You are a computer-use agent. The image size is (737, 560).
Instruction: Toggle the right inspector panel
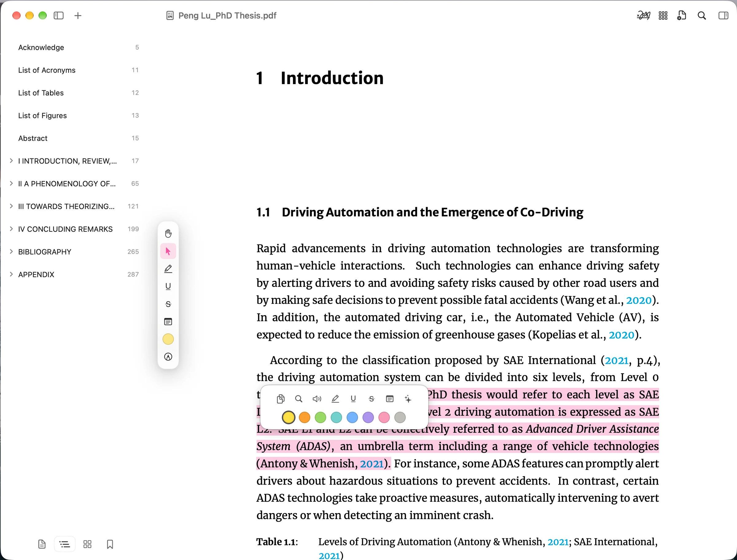(x=723, y=15)
